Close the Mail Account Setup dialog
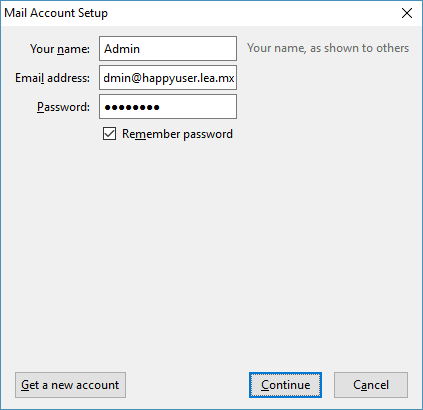 (x=407, y=13)
